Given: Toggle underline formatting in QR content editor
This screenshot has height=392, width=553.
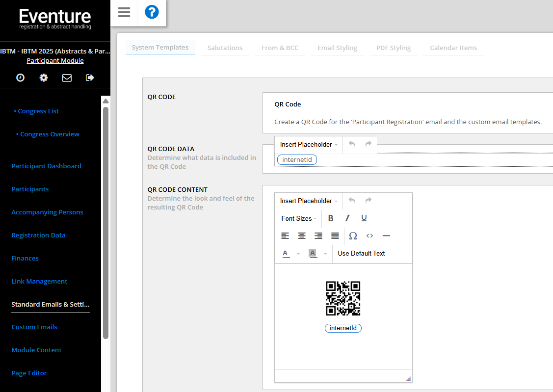Looking at the screenshot, I should (364, 218).
